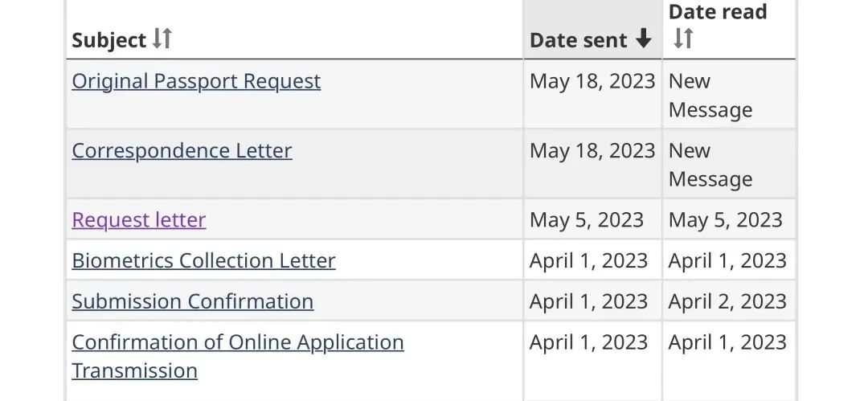Click the Date sent descending arrow icon

[643, 39]
